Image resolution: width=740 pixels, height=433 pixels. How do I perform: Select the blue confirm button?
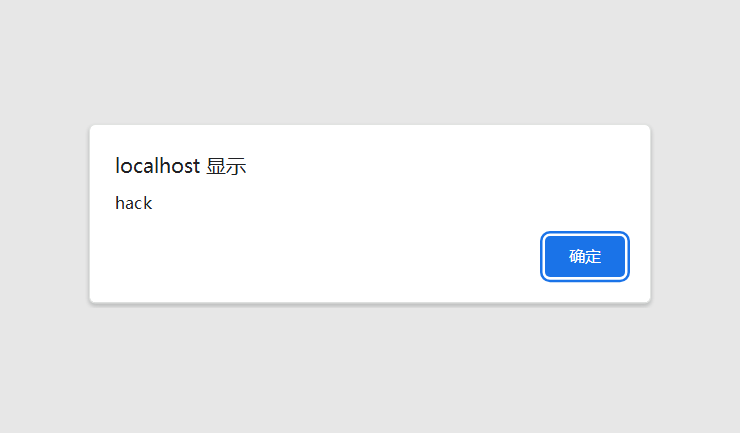[585, 256]
